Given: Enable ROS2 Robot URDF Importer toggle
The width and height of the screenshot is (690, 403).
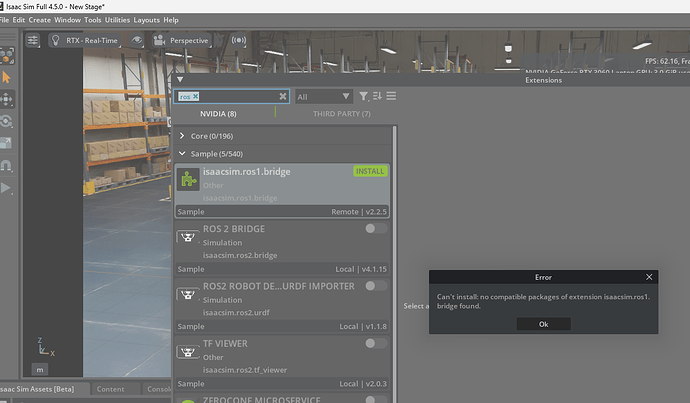Looking at the screenshot, I should (x=376, y=286).
